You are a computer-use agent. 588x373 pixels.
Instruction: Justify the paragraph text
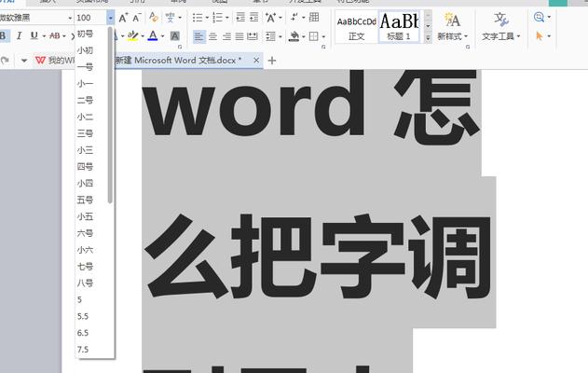tap(239, 36)
